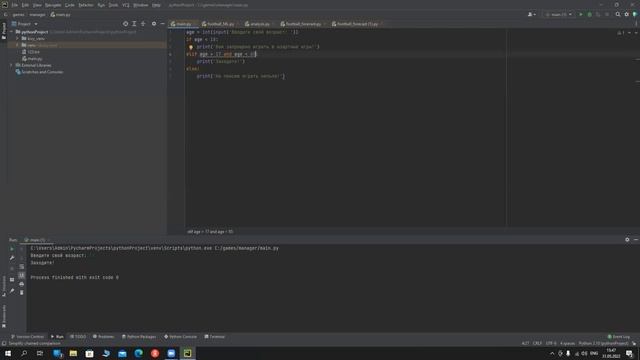Select main.py in the project tree
Screen dimensions: 640x360
click(x=32, y=59)
